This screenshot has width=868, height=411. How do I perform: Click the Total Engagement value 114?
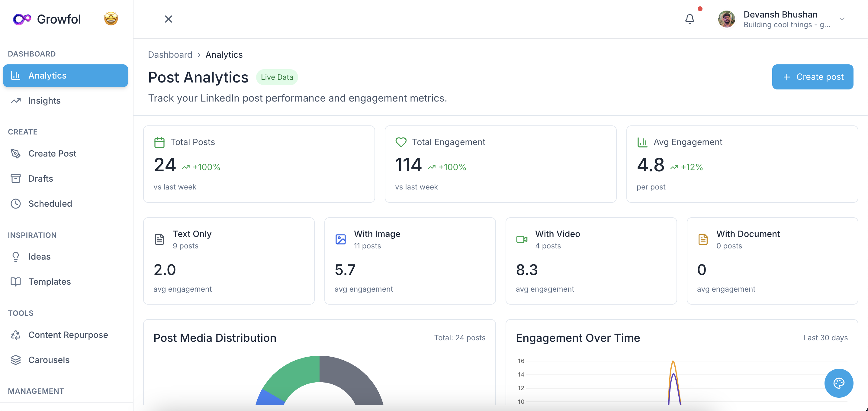pyautogui.click(x=408, y=165)
